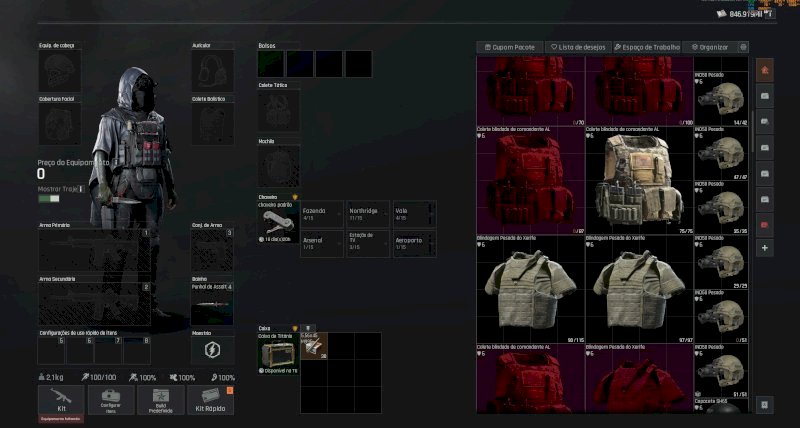Select the red storage container icon
This screenshot has width=800, height=428.
click(x=764, y=225)
